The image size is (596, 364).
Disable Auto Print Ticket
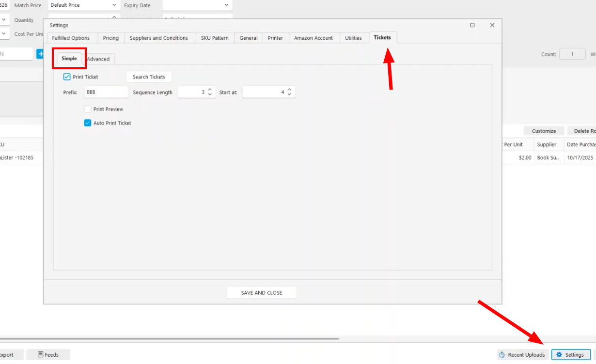tap(88, 123)
